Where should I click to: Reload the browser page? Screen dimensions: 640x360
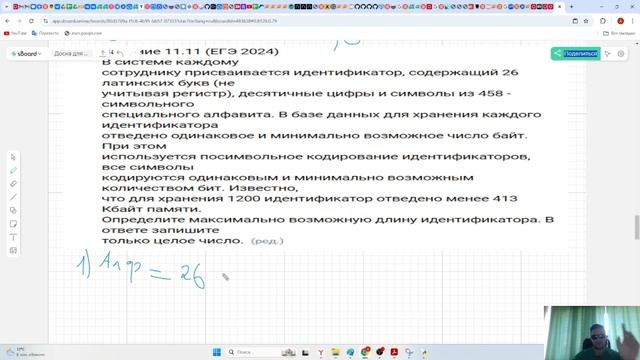(x=31, y=21)
